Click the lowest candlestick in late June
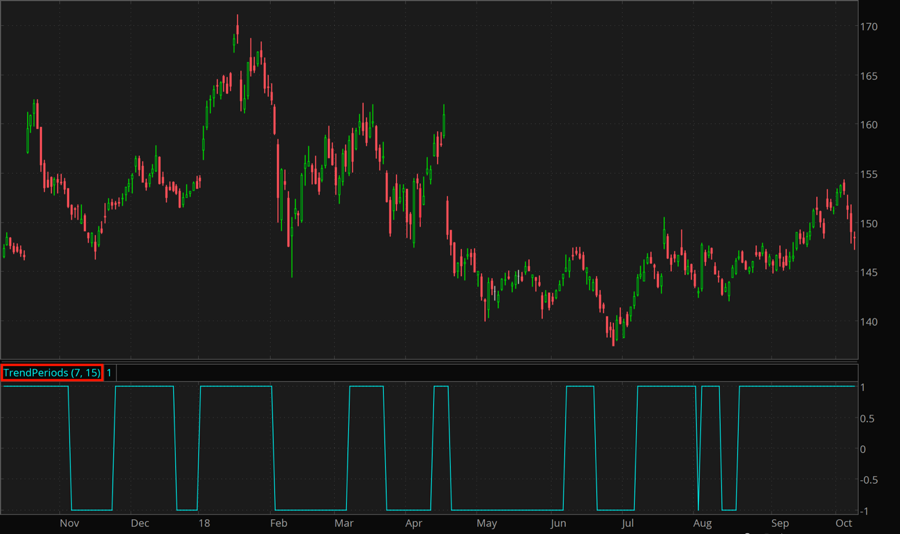Viewport: 900px width, 534px height. 613,340
